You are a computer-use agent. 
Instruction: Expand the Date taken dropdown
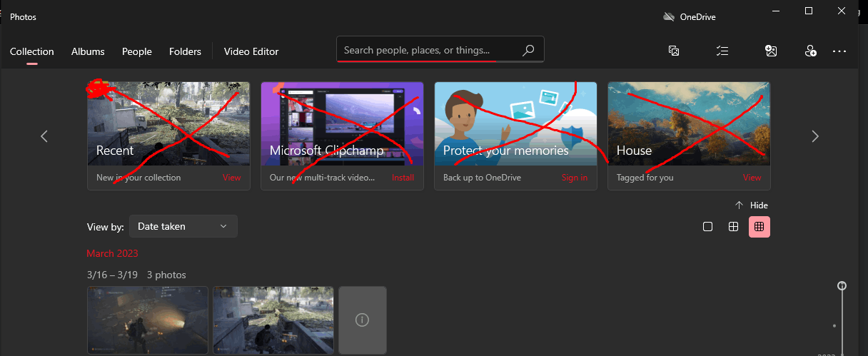(x=183, y=226)
